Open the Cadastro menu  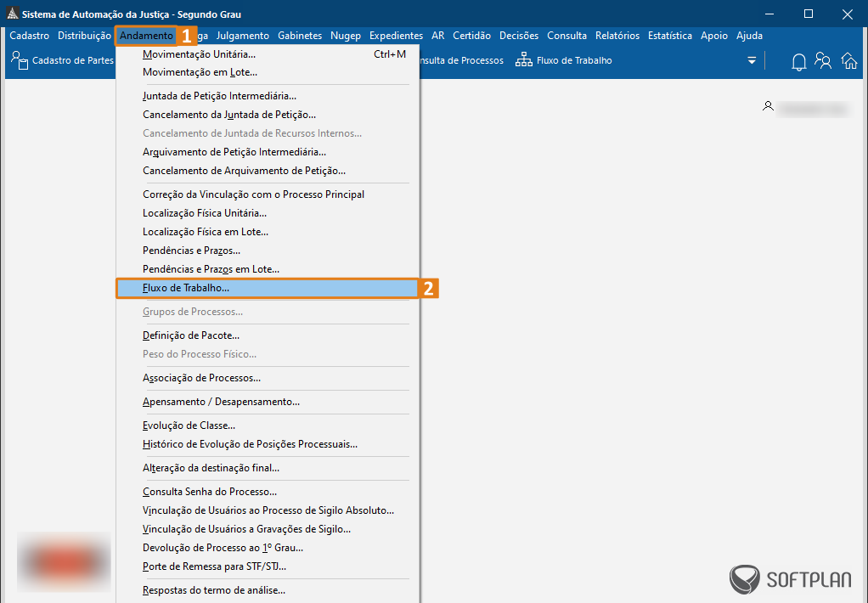point(30,36)
